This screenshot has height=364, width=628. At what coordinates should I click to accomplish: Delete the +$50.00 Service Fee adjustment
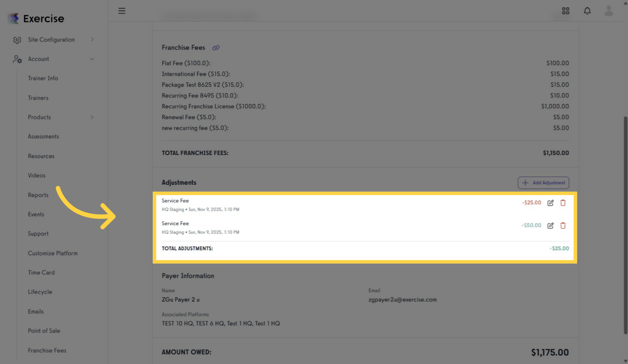pos(563,226)
